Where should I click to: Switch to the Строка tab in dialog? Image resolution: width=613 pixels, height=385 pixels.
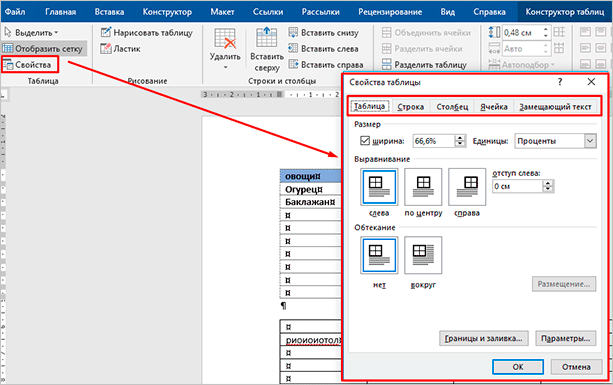click(x=410, y=106)
